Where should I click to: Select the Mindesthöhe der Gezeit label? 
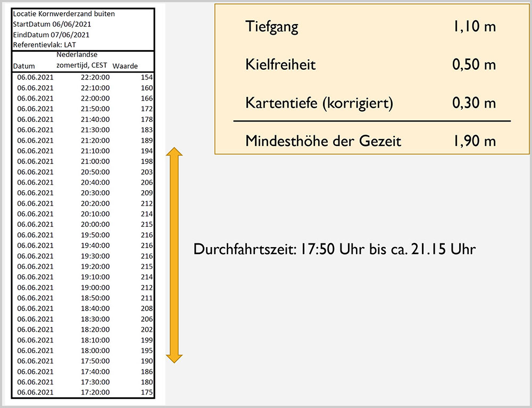[x=323, y=141]
